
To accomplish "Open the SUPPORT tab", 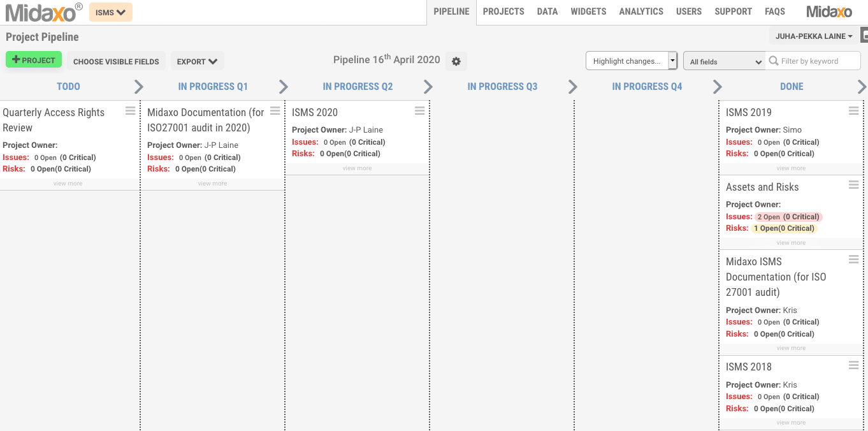I will pos(733,11).
